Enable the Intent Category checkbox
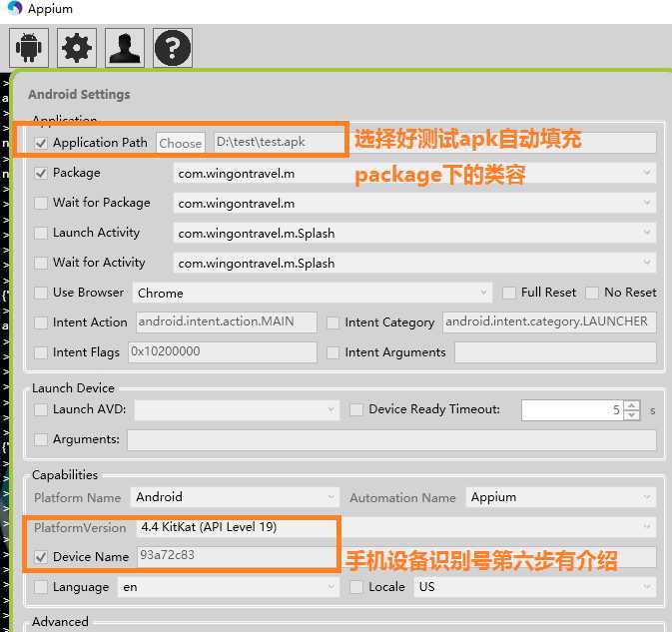Screen dimensions: 672x632 333,322
